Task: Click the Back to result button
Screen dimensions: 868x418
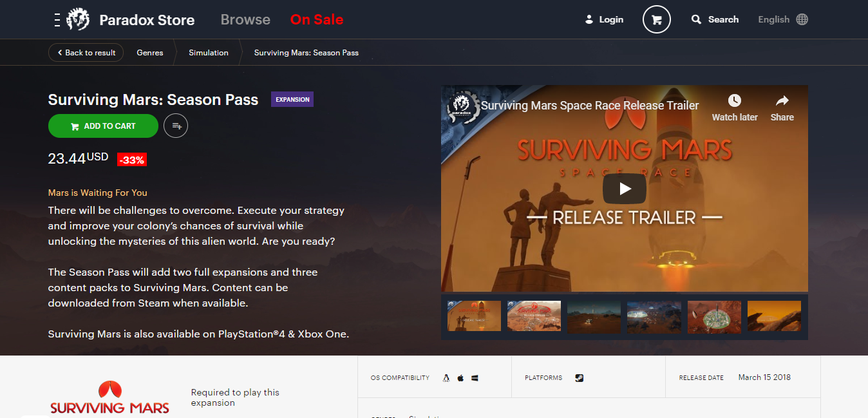Action: pos(86,53)
